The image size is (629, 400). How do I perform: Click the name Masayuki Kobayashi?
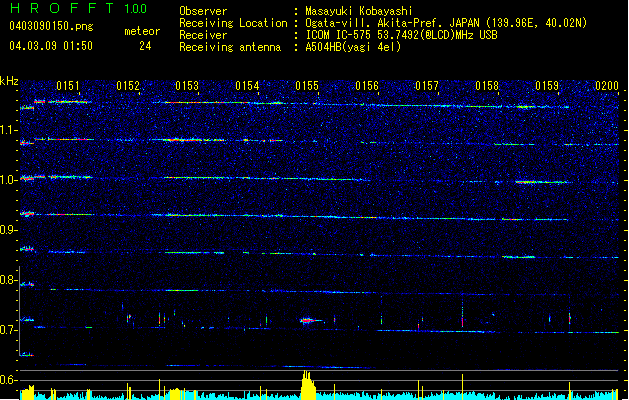tap(359, 11)
